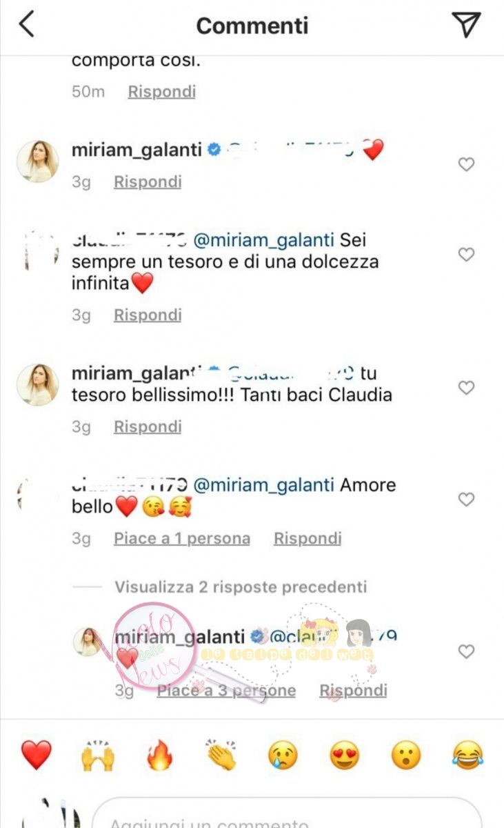Like the 'Amore bello' comment
The height and width of the screenshot is (828, 504).
(467, 499)
